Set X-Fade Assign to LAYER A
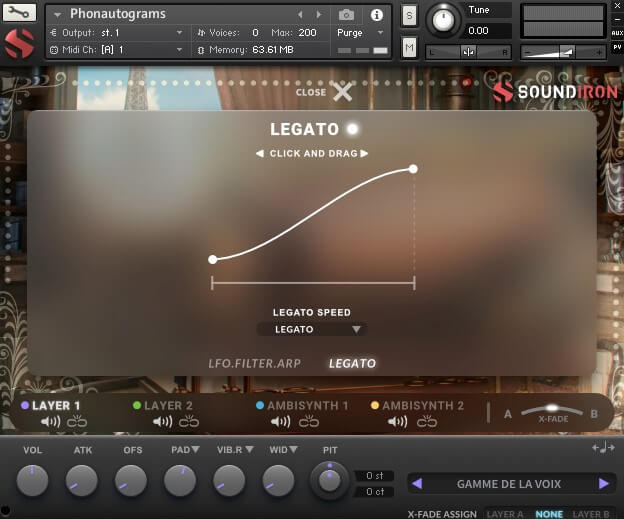The image size is (624, 519). pos(505,514)
